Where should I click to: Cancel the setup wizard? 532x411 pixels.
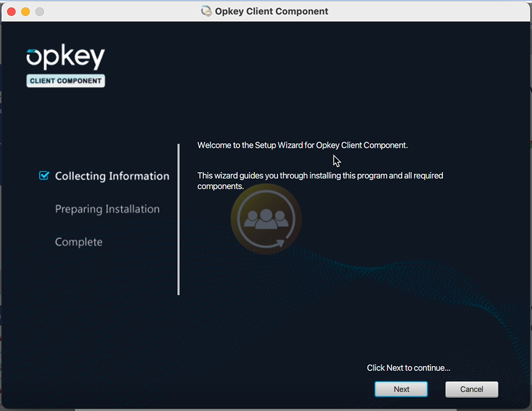click(472, 389)
